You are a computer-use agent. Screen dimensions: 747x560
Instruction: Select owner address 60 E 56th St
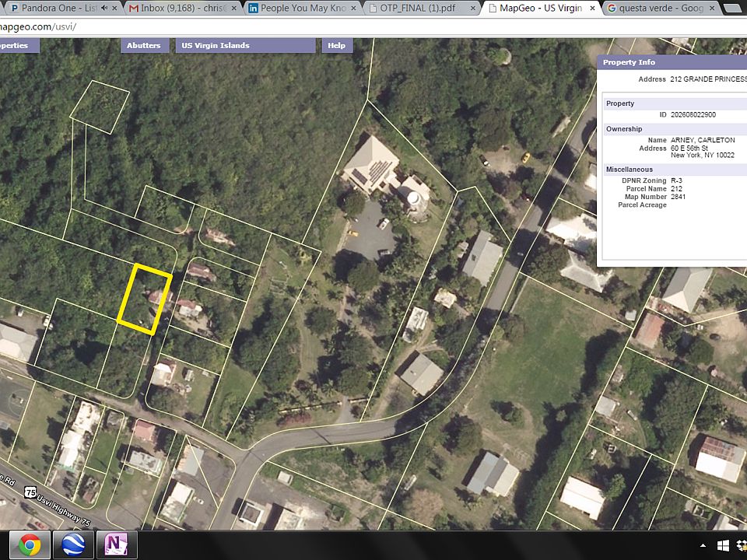689,148
